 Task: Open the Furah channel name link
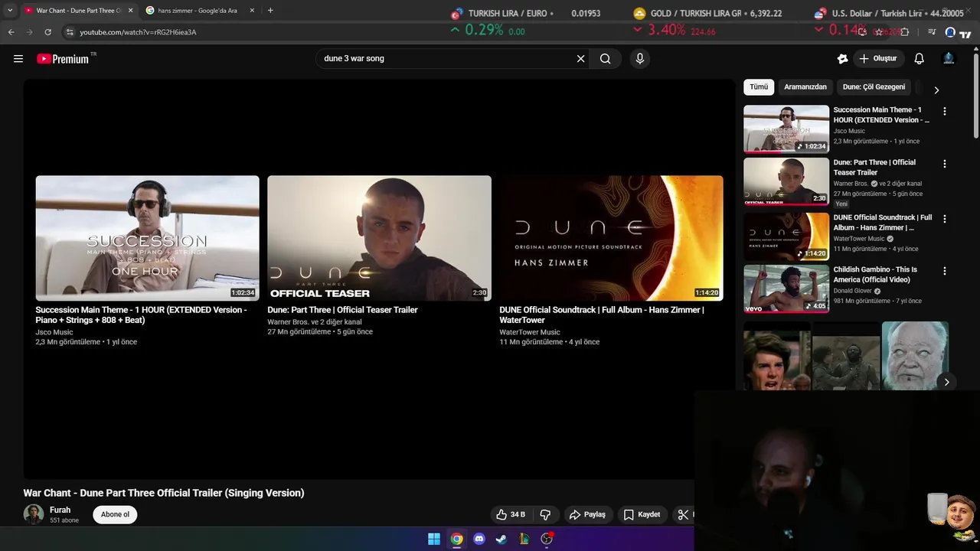tap(60, 510)
